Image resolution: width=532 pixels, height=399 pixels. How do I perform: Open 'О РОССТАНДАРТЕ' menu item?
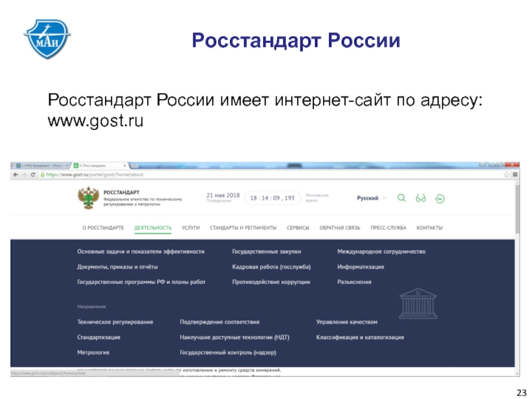(x=103, y=228)
